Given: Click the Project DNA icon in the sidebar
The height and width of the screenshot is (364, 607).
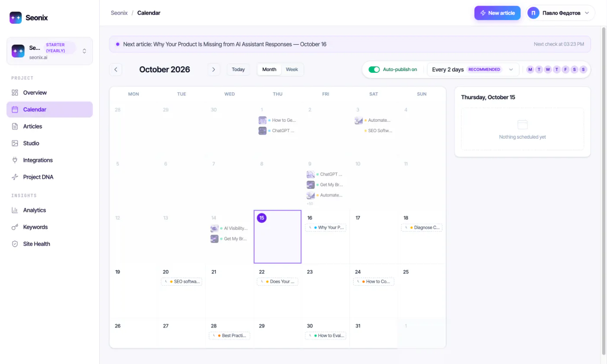Looking at the screenshot, I should coord(15,177).
